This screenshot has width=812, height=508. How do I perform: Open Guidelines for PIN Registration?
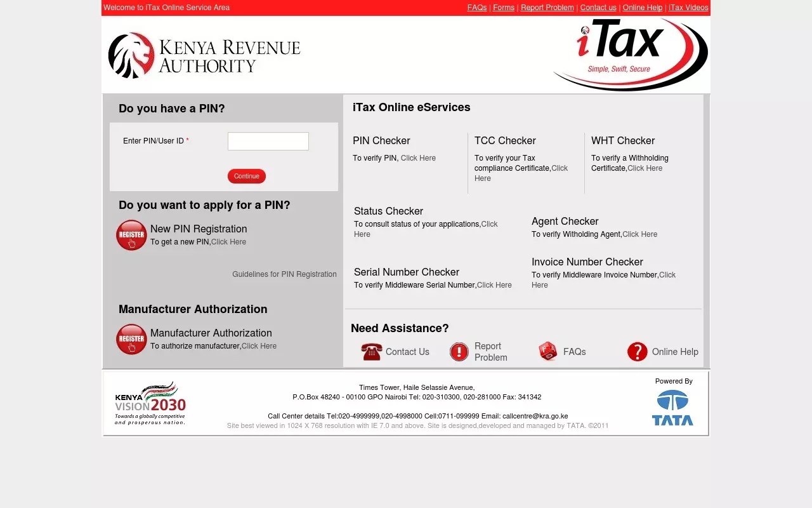coord(284,274)
